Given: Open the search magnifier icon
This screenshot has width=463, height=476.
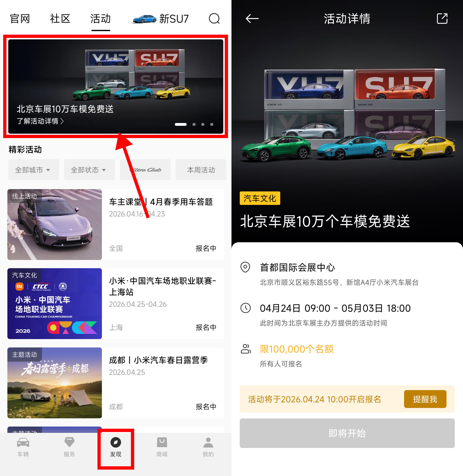Looking at the screenshot, I should click(x=214, y=19).
